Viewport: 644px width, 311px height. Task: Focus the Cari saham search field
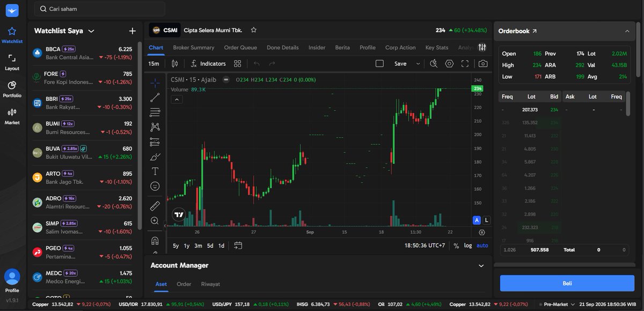click(x=99, y=9)
